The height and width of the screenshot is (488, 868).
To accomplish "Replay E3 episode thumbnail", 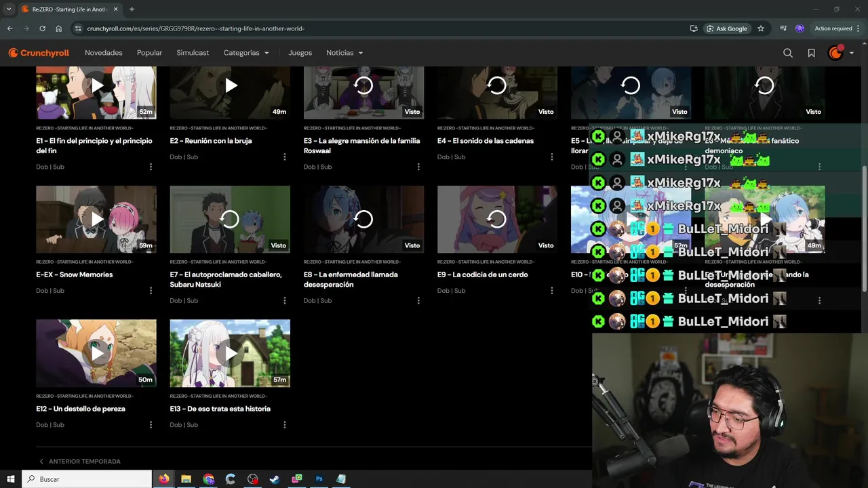I will click(363, 92).
